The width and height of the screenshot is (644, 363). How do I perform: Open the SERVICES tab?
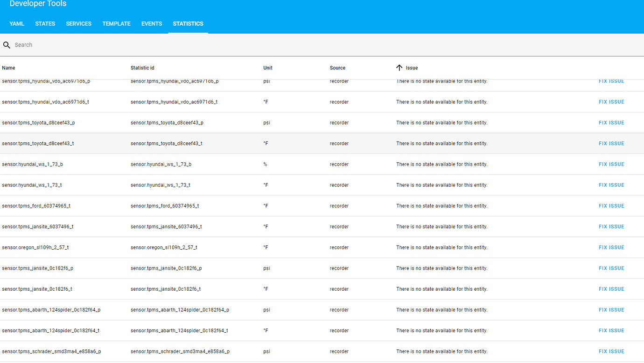coord(78,23)
